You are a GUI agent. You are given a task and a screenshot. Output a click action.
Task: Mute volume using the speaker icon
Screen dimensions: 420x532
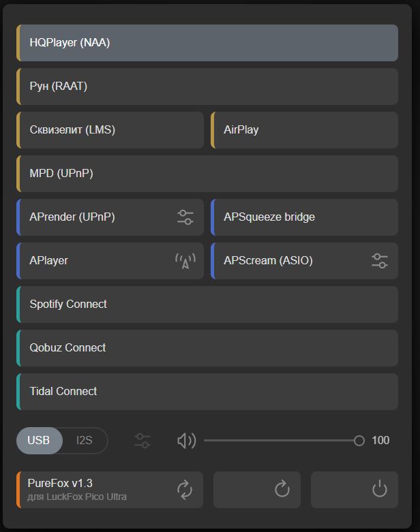pyautogui.click(x=186, y=441)
